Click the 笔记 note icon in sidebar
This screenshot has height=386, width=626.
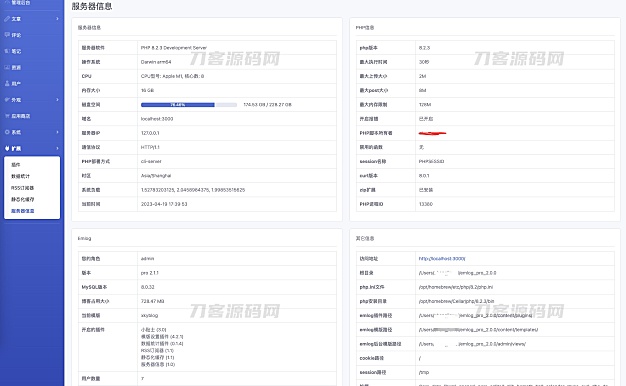7,51
